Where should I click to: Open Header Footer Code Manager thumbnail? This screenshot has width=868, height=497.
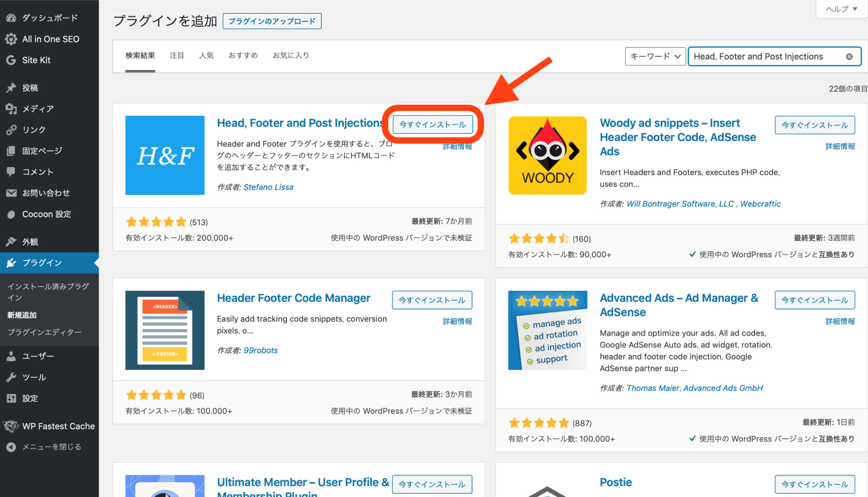[x=165, y=330]
